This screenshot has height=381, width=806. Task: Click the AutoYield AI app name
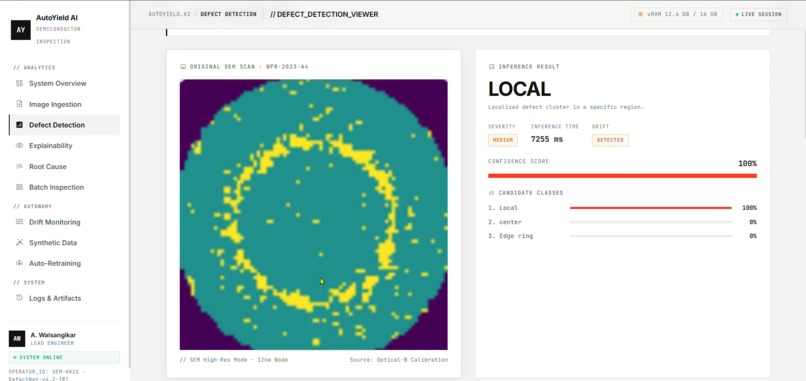(57, 17)
